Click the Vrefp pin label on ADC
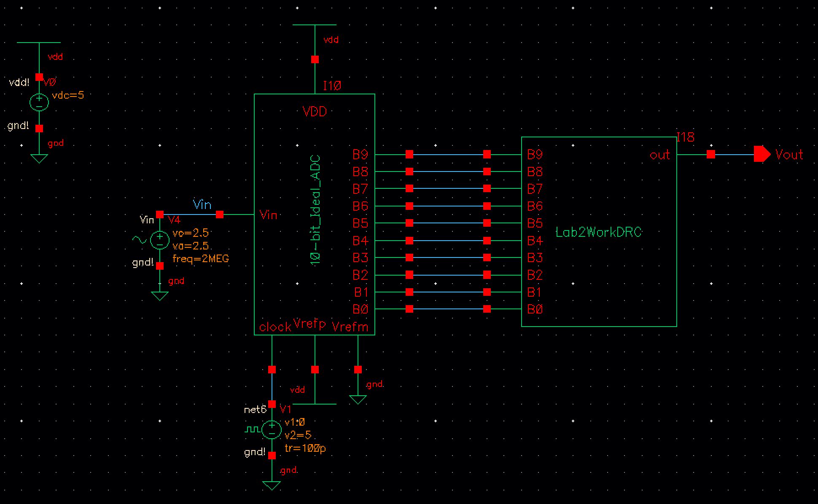 click(309, 324)
